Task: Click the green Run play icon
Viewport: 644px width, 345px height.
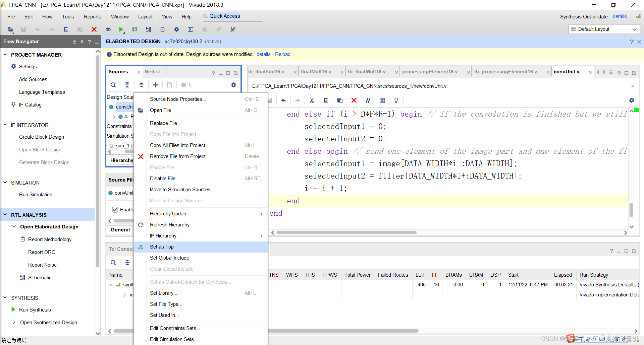Action: [x=121, y=29]
